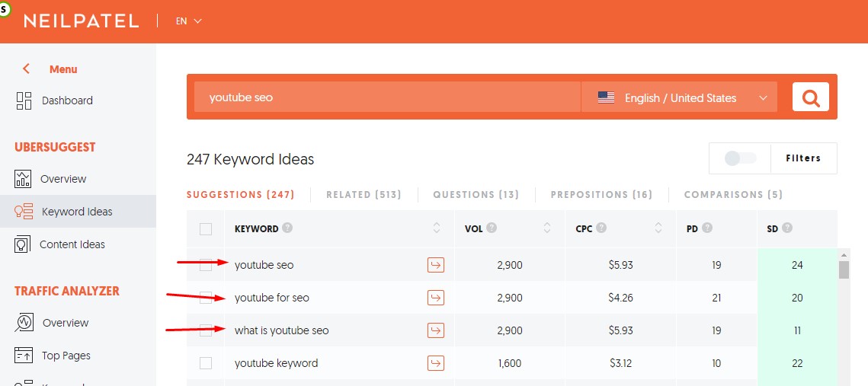Viewport: 868px width, 386px height.
Task: Click the CPC column help icon
Action: (x=602, y=228)
